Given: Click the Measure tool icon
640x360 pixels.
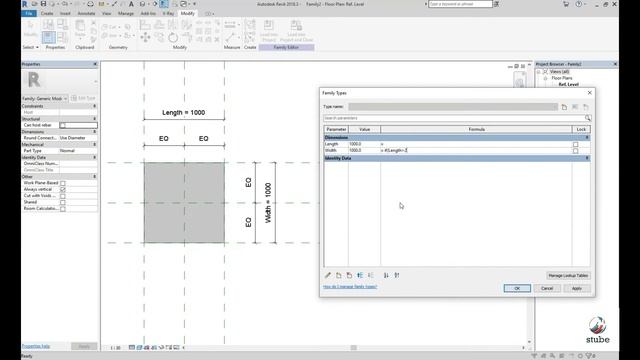Looking at the screenshot, I should pyautogui.click(x=230, y=38).
